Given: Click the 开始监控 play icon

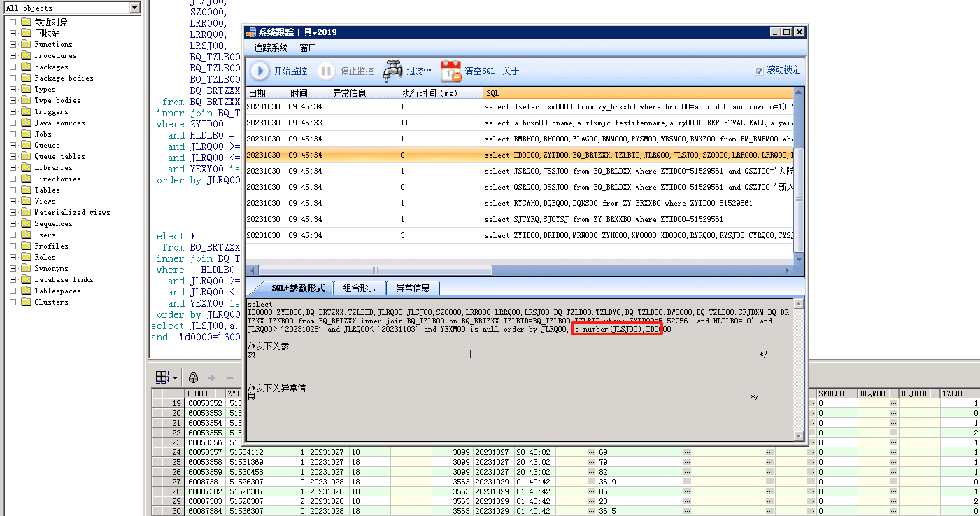Looking at the screenshot, I should point(260,71).
